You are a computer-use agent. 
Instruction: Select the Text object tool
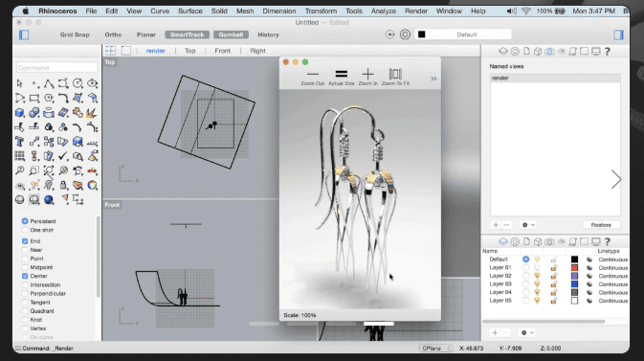pyautogui.click(x=19, y=142)
